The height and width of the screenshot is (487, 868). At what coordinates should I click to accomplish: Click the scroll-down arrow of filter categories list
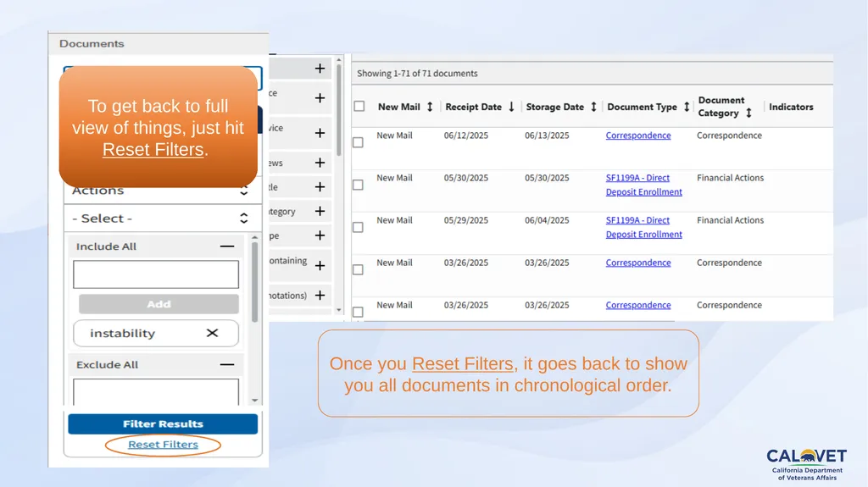(x=339, y=311)
